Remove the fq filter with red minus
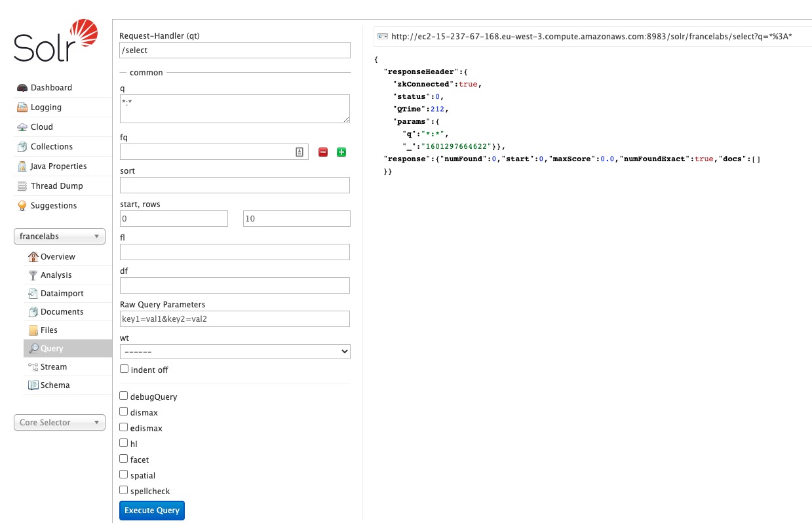 (x=323, y=152)
